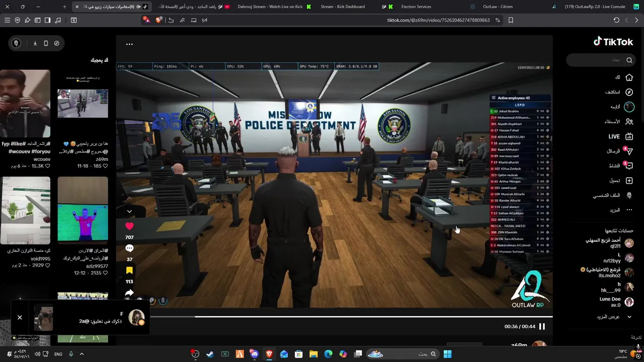The width and height of the screenshot is (644, 362).
Task: Open Upload with the plus icon
Action: 629,180
